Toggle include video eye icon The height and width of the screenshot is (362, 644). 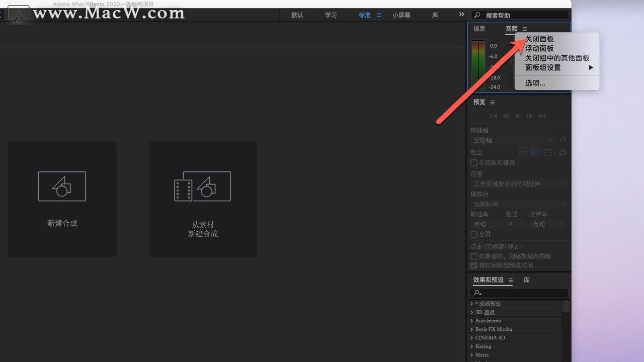click(x=524, y=152)
